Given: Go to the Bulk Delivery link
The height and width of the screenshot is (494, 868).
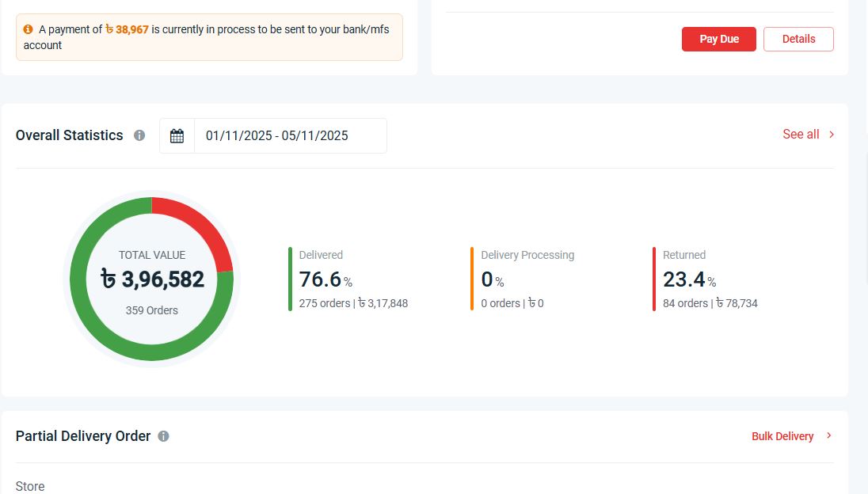Looking at the screenshot, I should pyautogui.click(x=782, y=436).
